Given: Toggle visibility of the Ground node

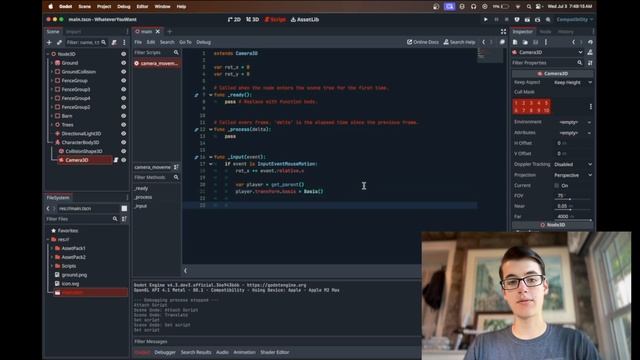Looking at the screenshot, I should click(123, 63).
